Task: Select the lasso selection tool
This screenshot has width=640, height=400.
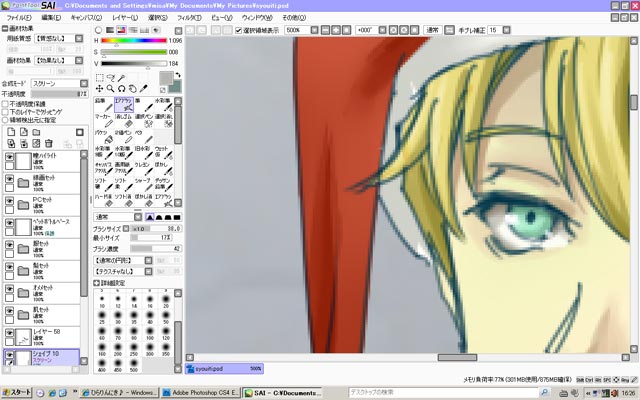Action: [x=110, y=78]
